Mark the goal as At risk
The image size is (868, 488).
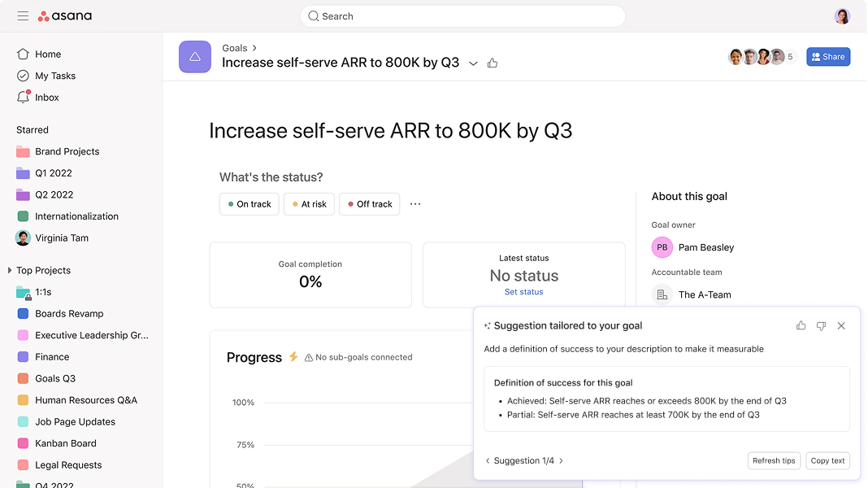click(309, 204)
